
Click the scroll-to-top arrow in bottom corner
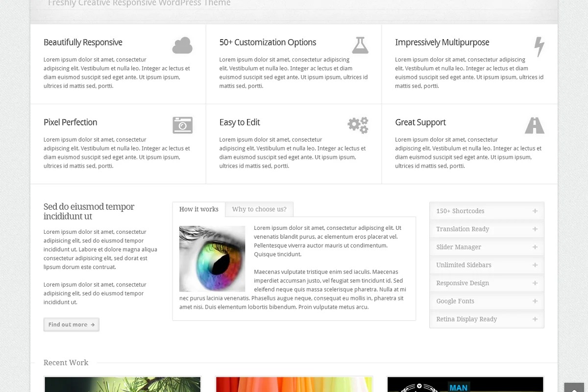(576, 387)
